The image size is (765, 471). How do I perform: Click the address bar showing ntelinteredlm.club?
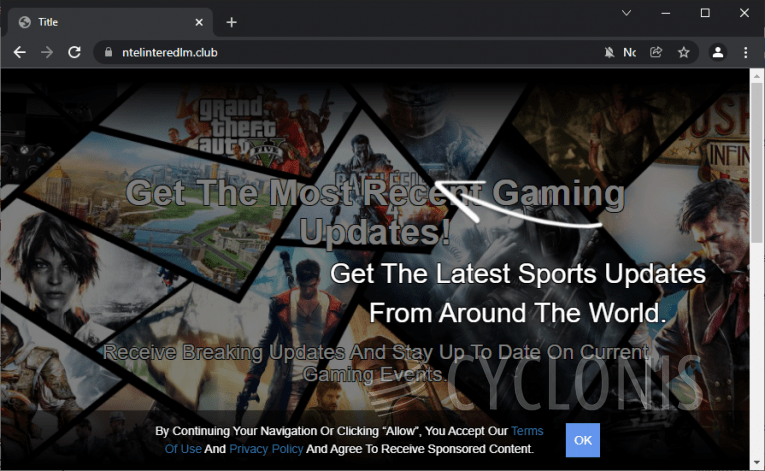[x=350, y=52]
